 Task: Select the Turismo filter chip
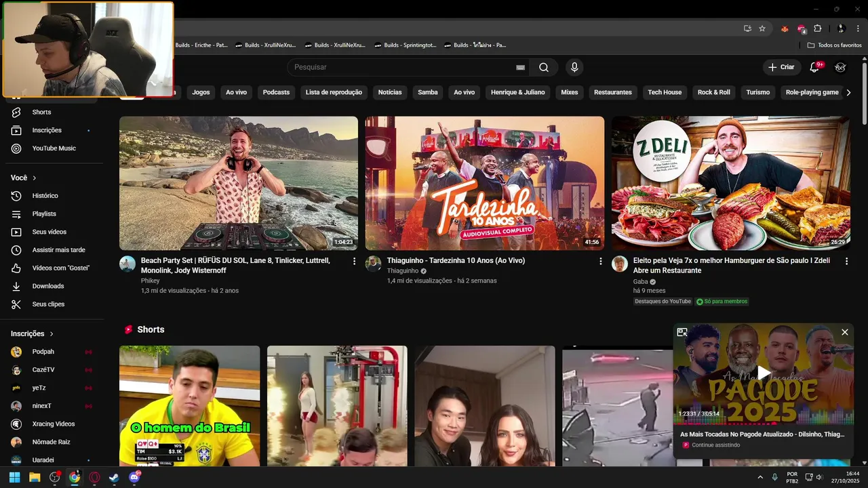pos(758,92)
